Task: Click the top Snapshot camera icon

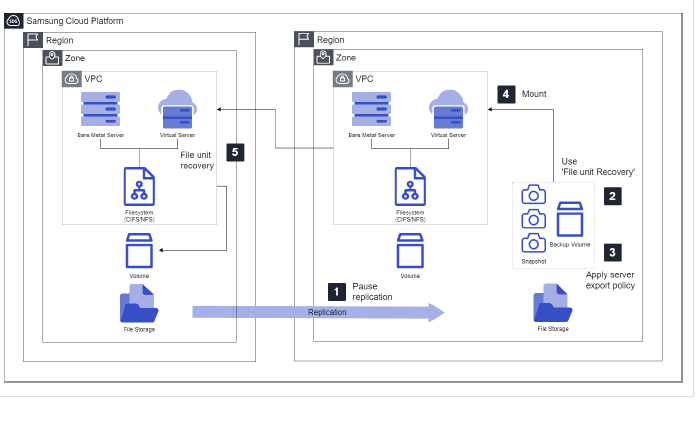Action: pyautogui.click(x=534, y=194)
